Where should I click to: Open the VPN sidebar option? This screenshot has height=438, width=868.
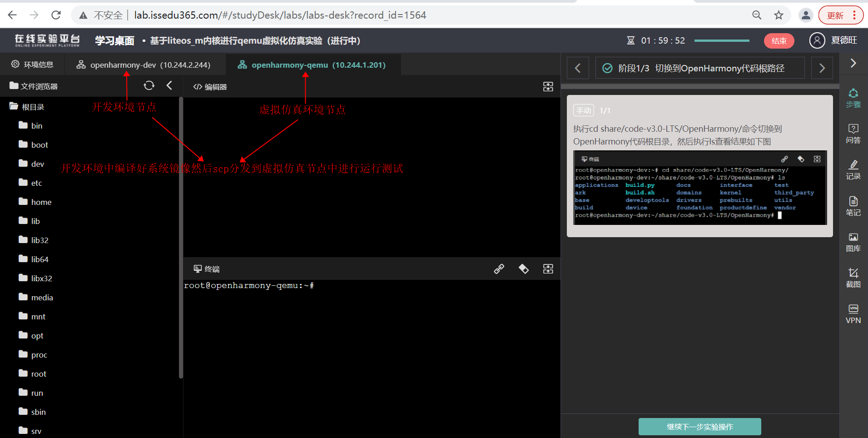pos(853,314)
